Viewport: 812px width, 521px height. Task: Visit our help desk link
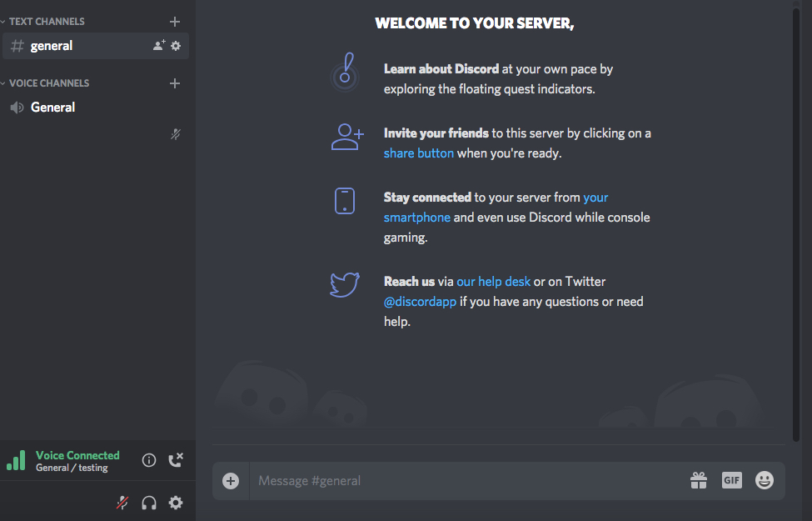(x=493, y=281)
